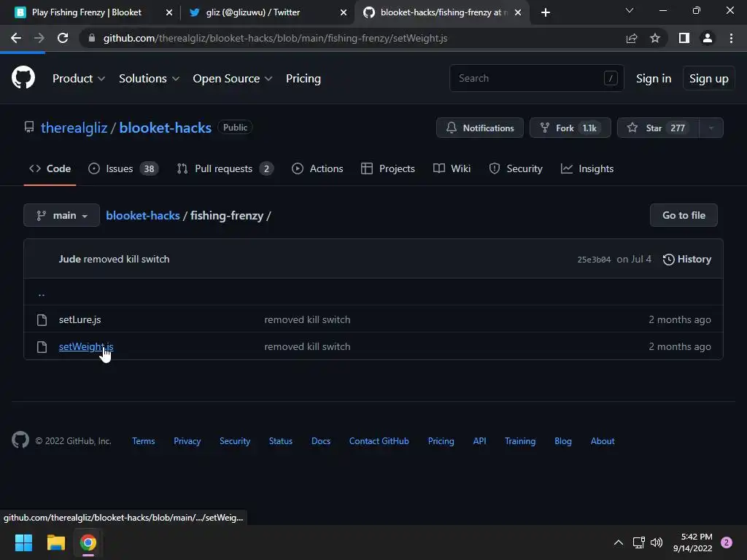
Task: Expand the Product menu
Action: tap(79, 79)
